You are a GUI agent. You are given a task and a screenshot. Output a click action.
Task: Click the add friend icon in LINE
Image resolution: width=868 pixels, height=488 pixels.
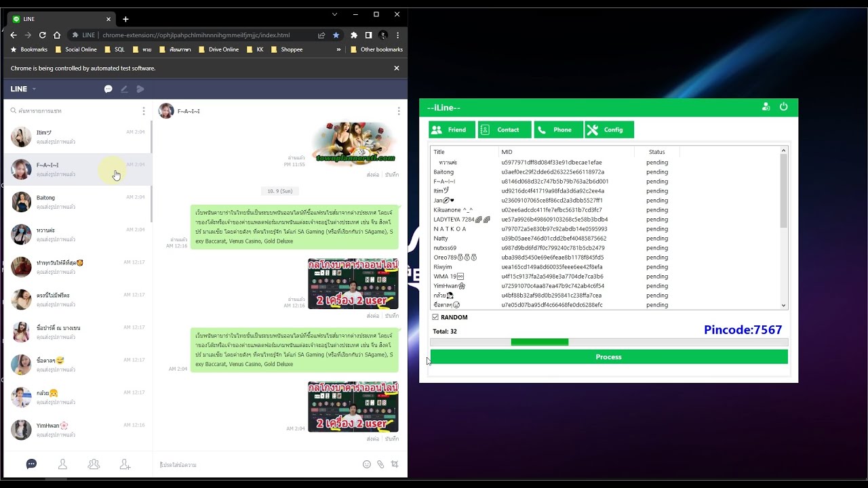(x=125, y=464)
